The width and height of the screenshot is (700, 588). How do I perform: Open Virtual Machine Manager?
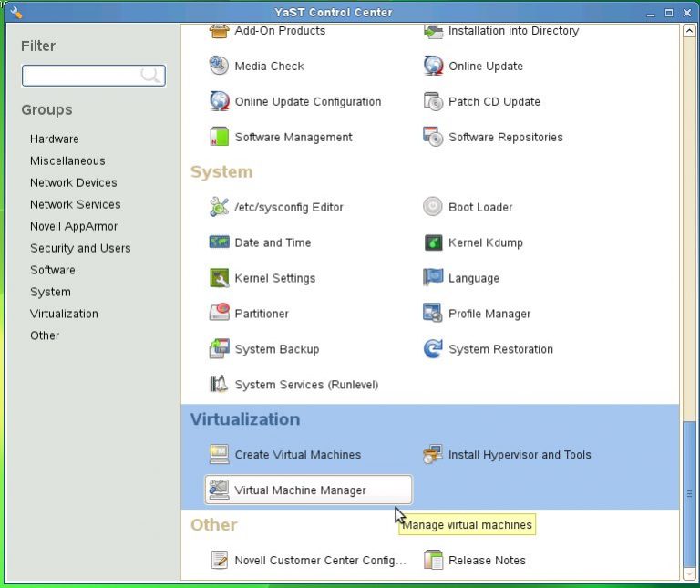(300, 490)
